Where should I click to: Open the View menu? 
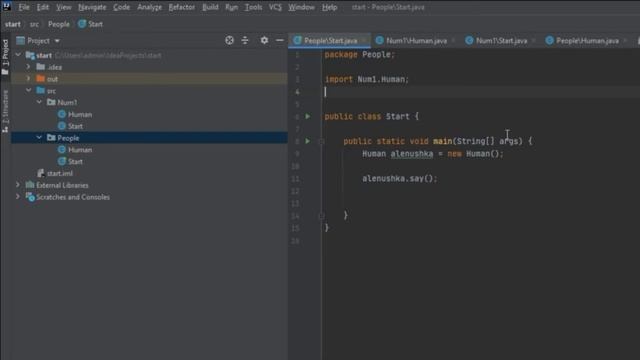pyautogui.click(x=64, y=7)
